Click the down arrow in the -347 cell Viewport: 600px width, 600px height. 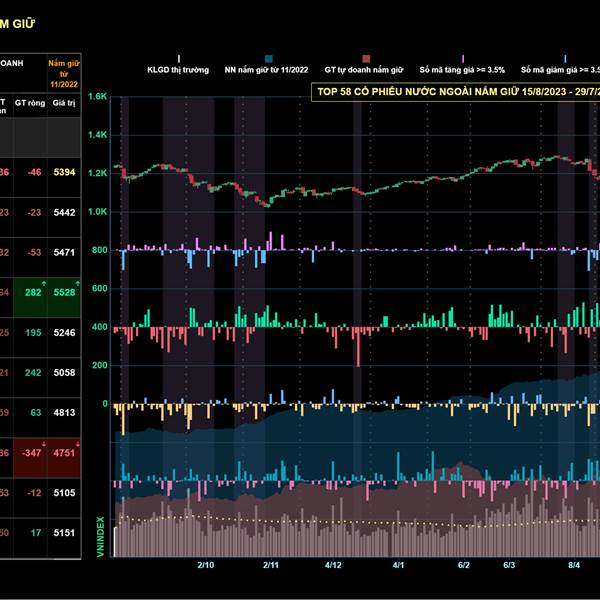[44, 444]
